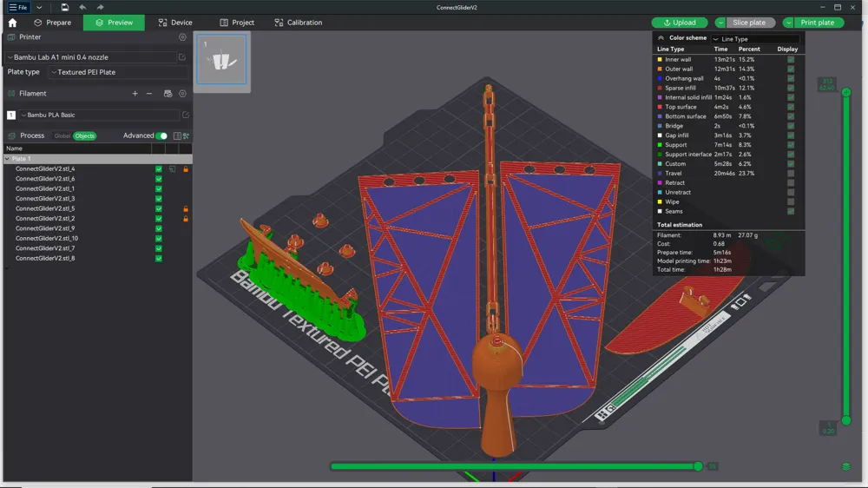Click the compare presets icon beside Advanced
Viewport: 868px width, 488px height.
tap(186, 135)
